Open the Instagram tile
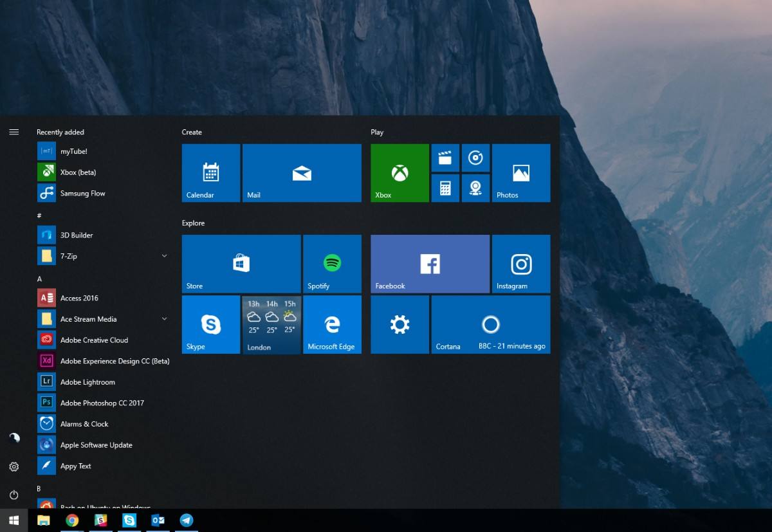The width and height of the screenshot is (772, 532). point(521,264)
